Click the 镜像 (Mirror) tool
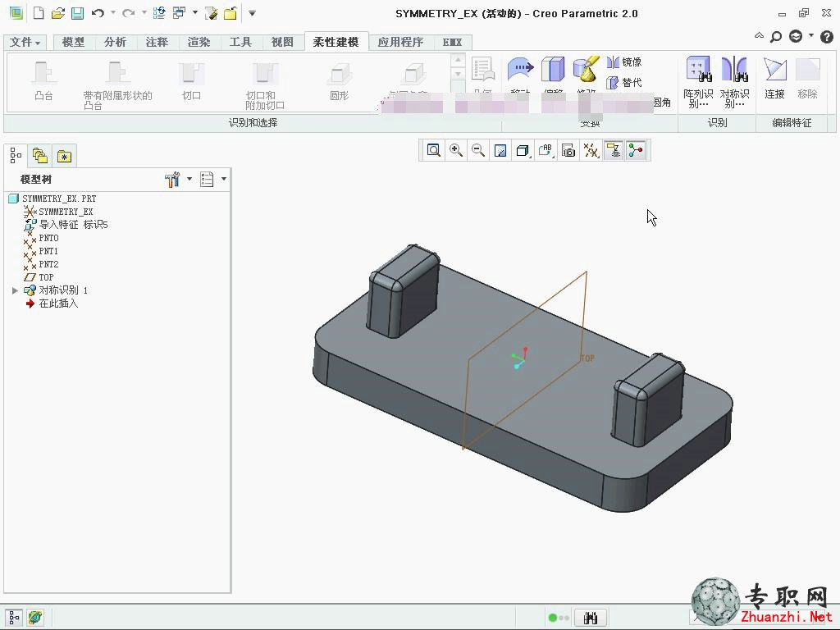 pyautogui.click(x=624, y=62)
